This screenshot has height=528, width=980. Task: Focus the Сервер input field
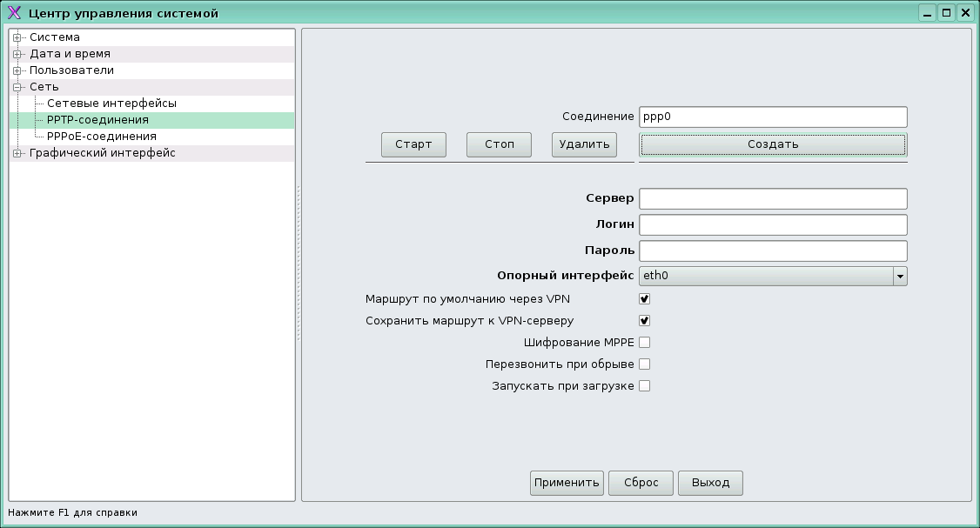(773, 198)
